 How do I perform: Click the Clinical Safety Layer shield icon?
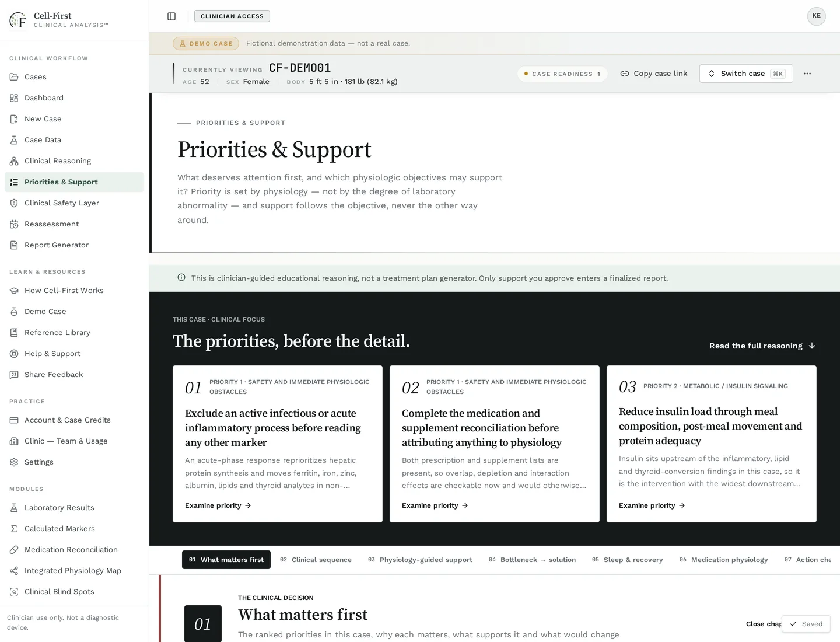(x=14, y=203)
